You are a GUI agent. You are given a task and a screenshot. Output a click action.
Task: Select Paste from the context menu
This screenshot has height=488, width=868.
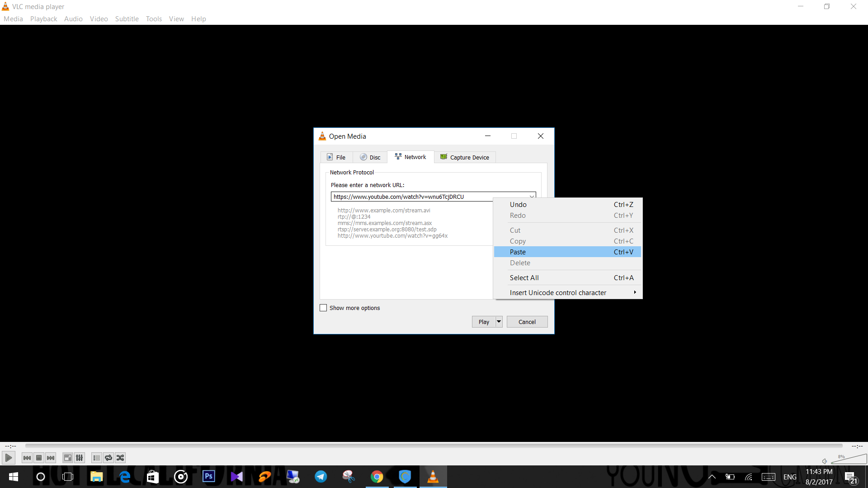[x=518, y=252]
